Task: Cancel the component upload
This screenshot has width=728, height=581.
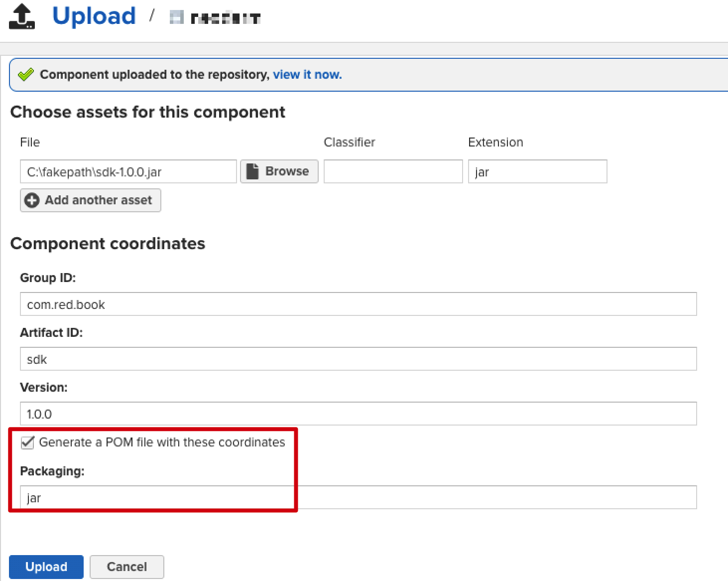Action: click(126, 567)
